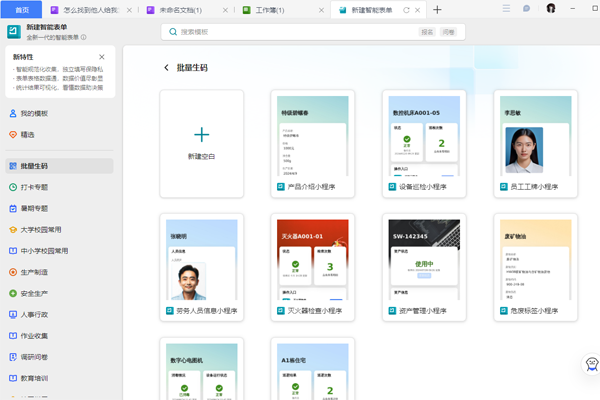Select 生产制造 category
Viewport: 600px width, 400px height.
click(34, 272)
